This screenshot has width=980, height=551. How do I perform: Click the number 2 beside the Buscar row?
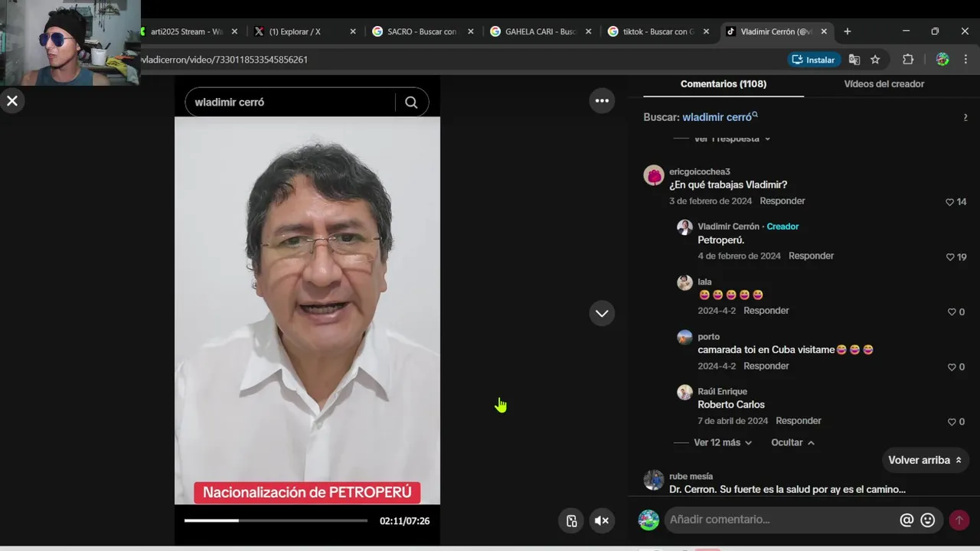(965, 117)
